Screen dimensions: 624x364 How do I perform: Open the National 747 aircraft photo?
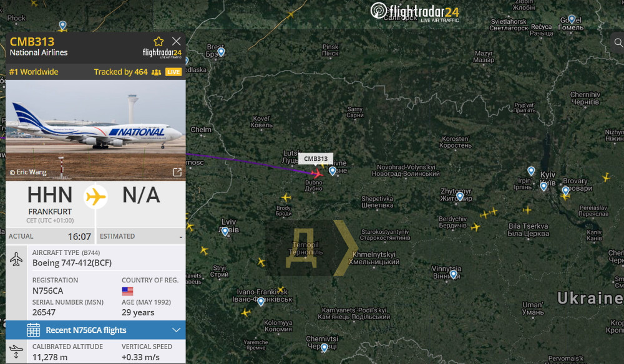click(95, 130)
